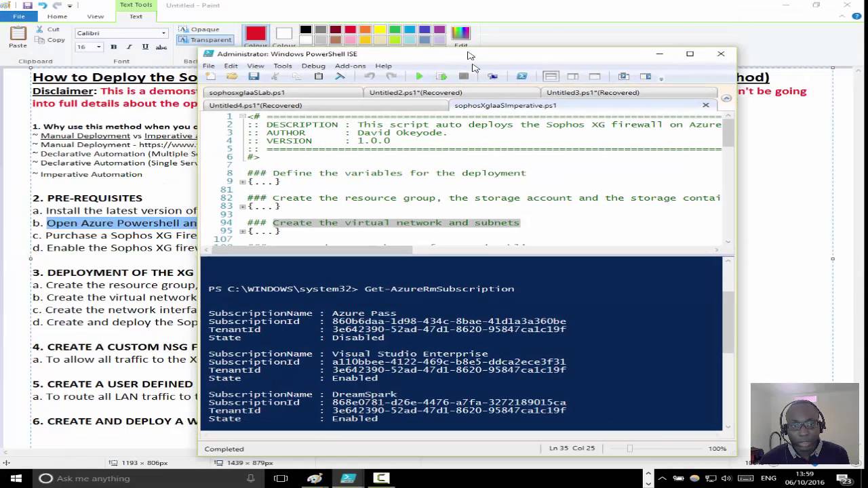Pick the yellow palette colour in Paint
The image size is (868, 488).
click(380, 30)
